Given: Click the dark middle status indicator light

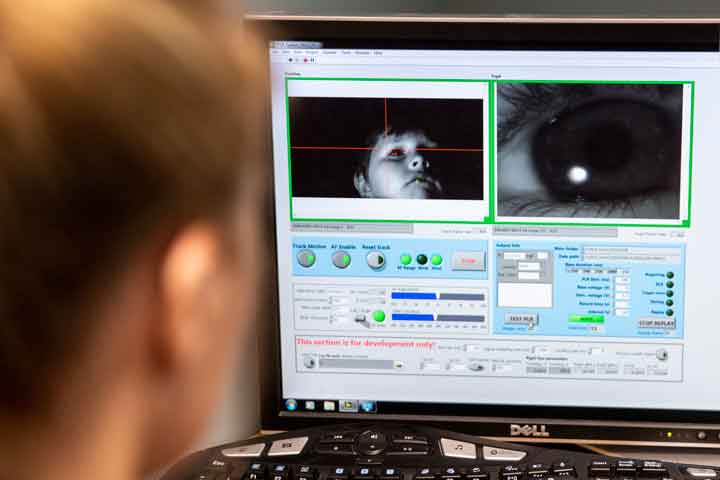Looking at the screenshot, I should pos(421,259).
